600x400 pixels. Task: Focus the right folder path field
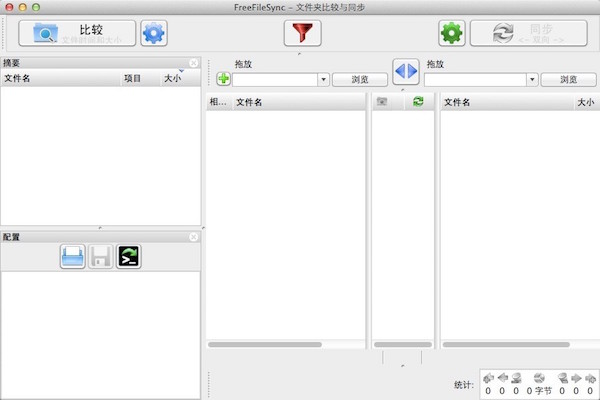point(475,80)
